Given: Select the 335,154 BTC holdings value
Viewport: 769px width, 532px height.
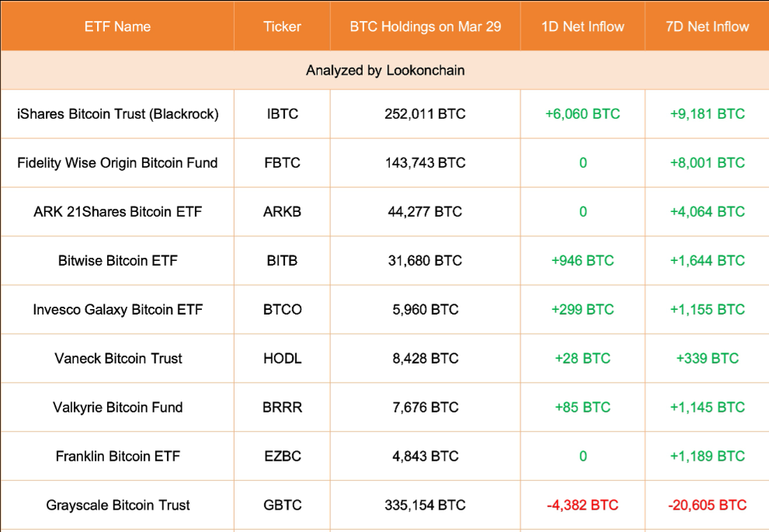Looking at the screenshot, I should tap(425, 506).
